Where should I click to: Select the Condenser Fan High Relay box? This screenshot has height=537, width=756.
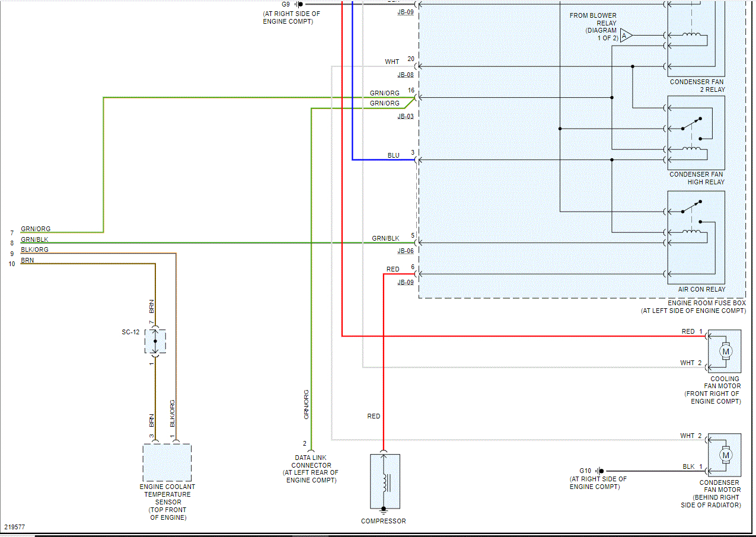(696, 133)
